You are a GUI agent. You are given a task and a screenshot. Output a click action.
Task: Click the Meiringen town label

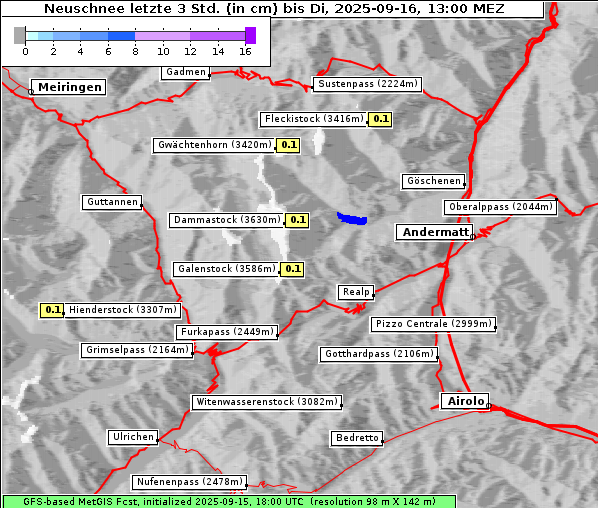68,87
